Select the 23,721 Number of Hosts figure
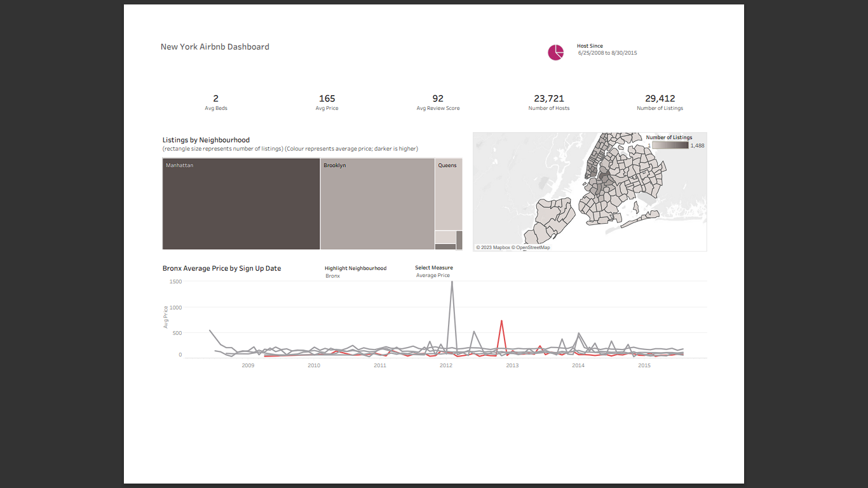The image size is (868, 488). (548, 98)
